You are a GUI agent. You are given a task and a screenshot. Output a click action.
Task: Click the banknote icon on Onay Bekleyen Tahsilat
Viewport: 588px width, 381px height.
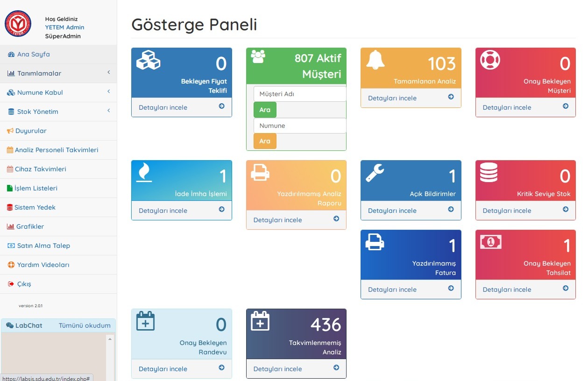click(490, 242)
